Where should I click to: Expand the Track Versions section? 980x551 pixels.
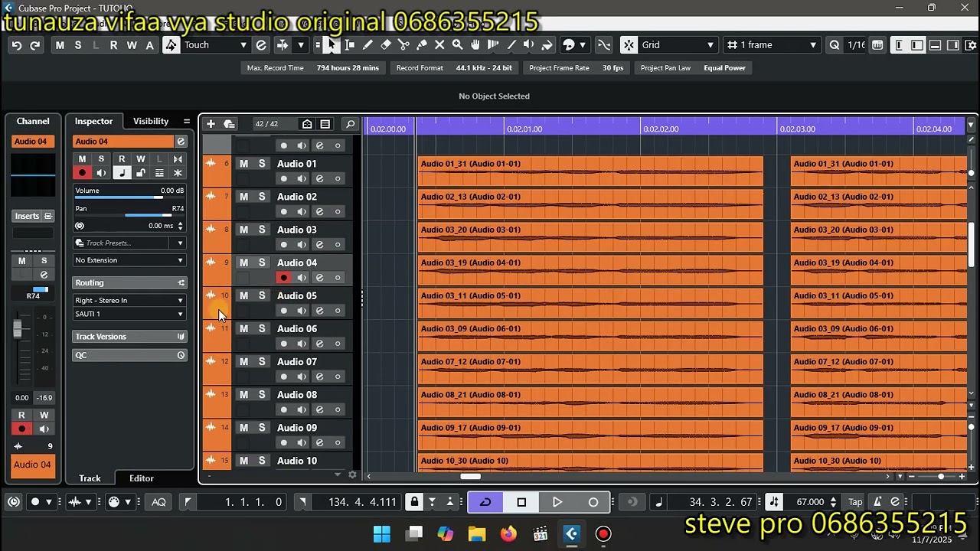tap(130, 337)
